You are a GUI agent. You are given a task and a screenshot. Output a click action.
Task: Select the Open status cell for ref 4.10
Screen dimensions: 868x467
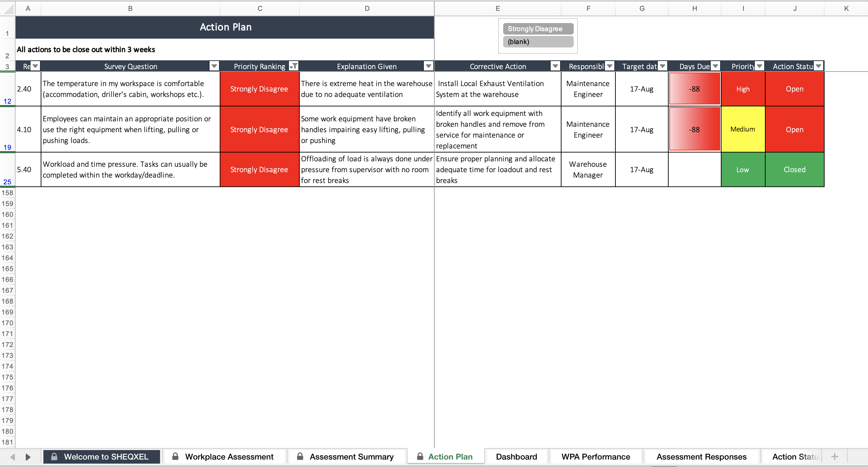(x=795, y=129)
